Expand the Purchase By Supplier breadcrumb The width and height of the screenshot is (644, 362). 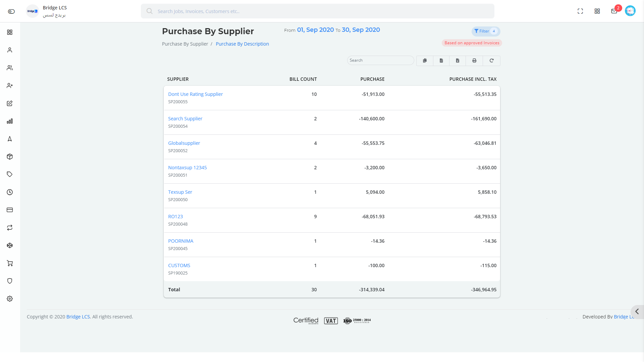click(x=185, y=44)
